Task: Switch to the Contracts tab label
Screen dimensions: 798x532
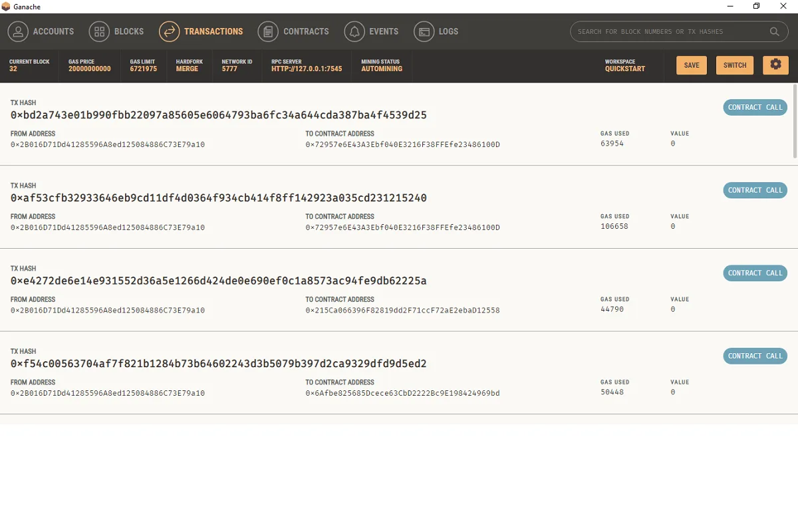Action: click(x=306, y=31)
